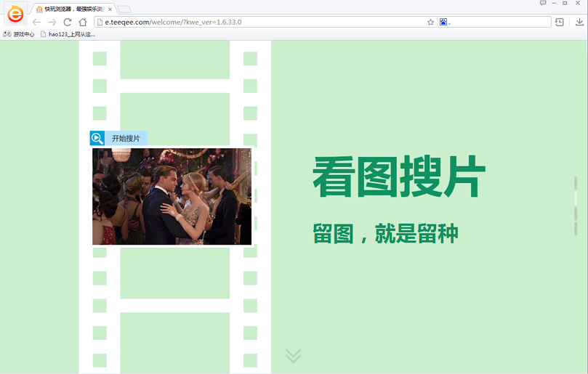588x374 pixels.
Task: Open the home page
Action: pos(83,22)
